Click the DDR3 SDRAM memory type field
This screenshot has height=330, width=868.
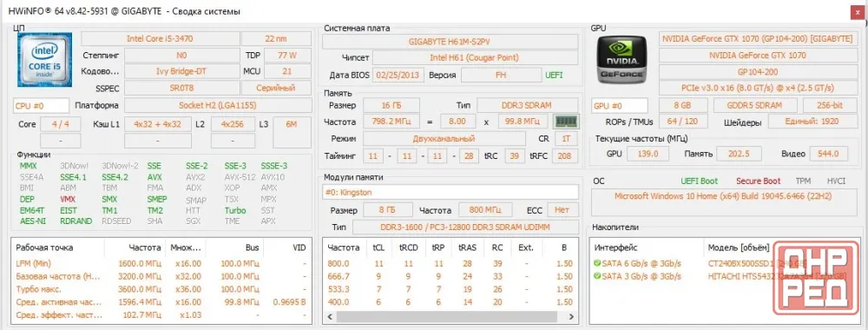[x=528, y=105]
